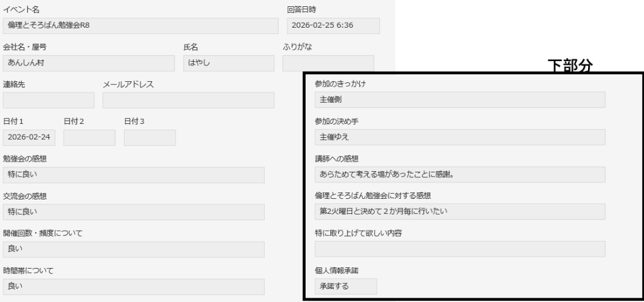The height and width of the screenshot is (302, 644).
Task: Select the 時間帯について field
Action: coord(133,287)
